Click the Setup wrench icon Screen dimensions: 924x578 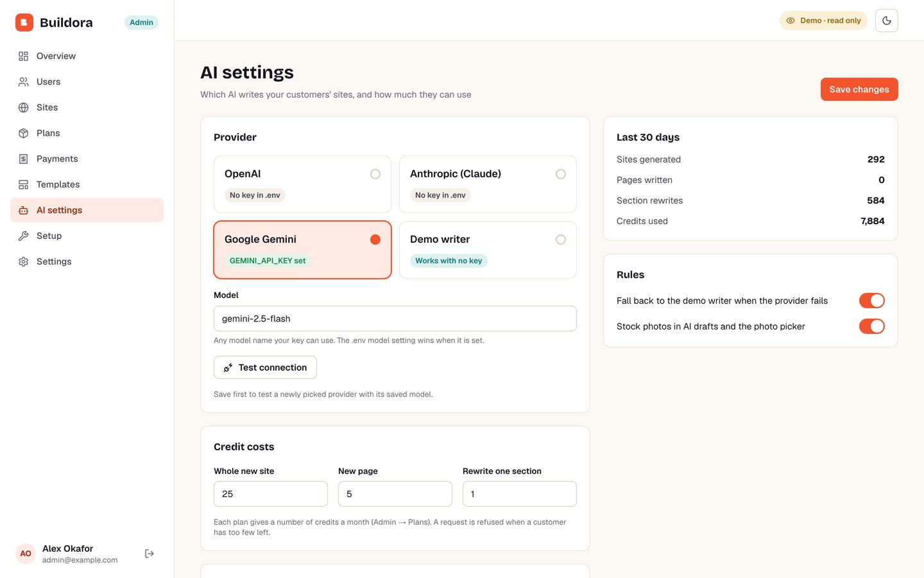pyautogui.click(x=24, y=236)
